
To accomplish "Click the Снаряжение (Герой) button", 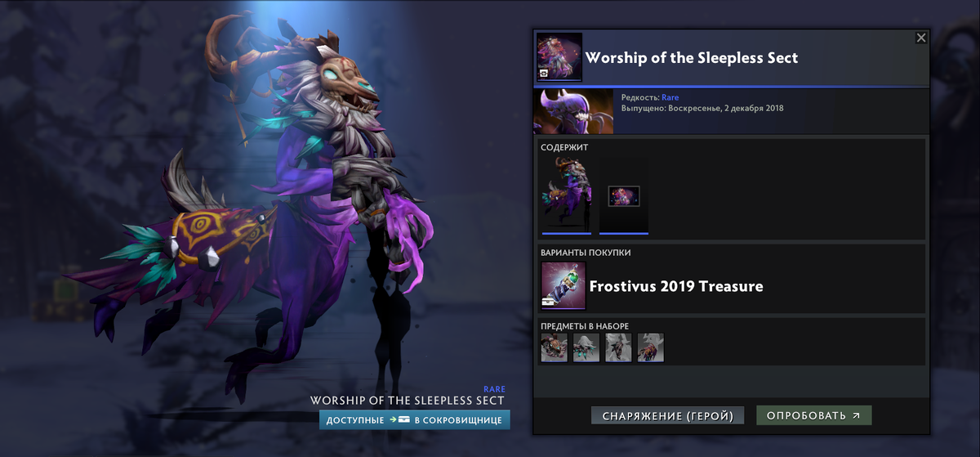I will coord(667,415).
